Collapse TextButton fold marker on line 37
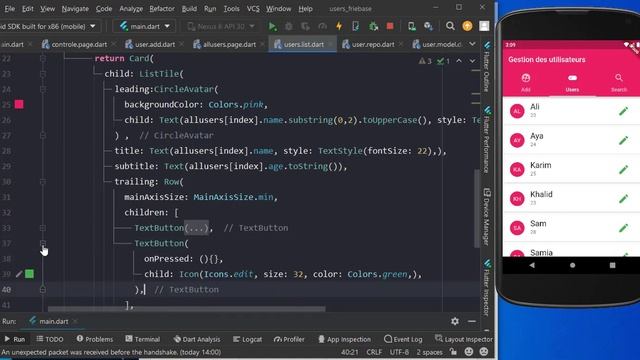The width and height of the screenshot is (640, 360). point(43,243)
